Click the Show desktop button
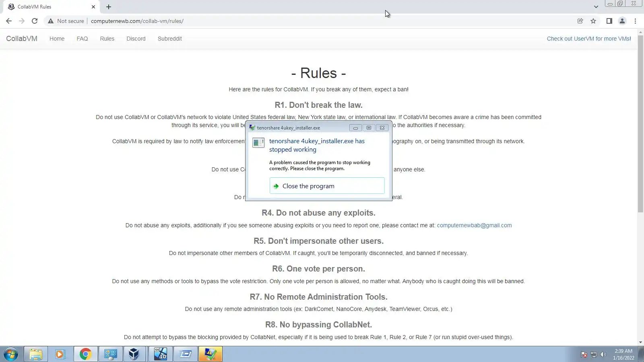Image resolution: width=644 pixels, height=362 pixels. tap(641, 354)
